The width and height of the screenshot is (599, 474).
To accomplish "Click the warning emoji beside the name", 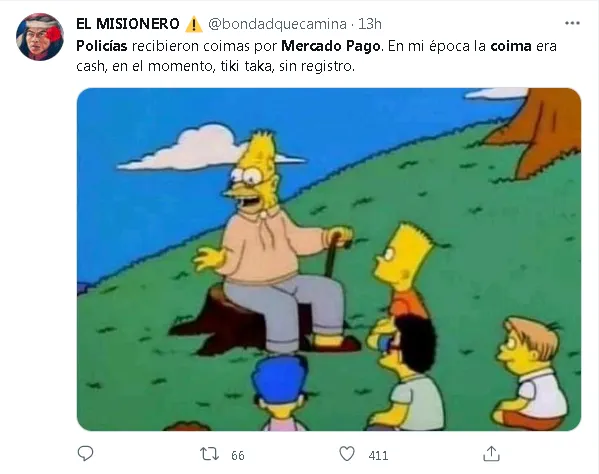I will point(194,24).
